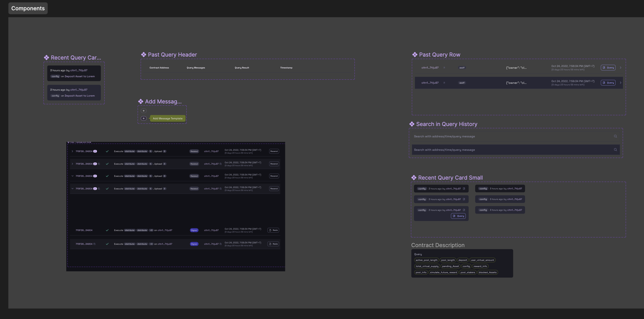Open the darker Recent Query card
This screenshot has height=319, width=644.
[74, 73]
